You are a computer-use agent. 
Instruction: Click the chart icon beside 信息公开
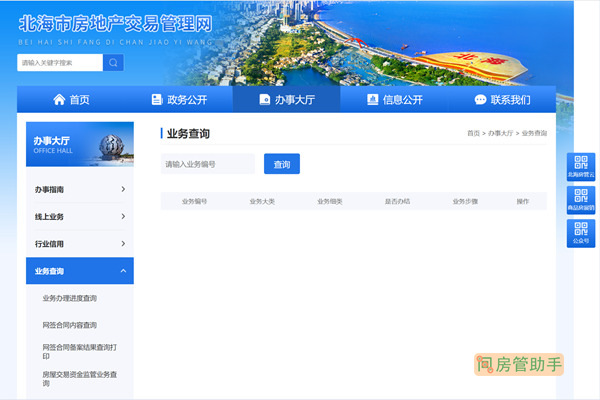[372, 100]
